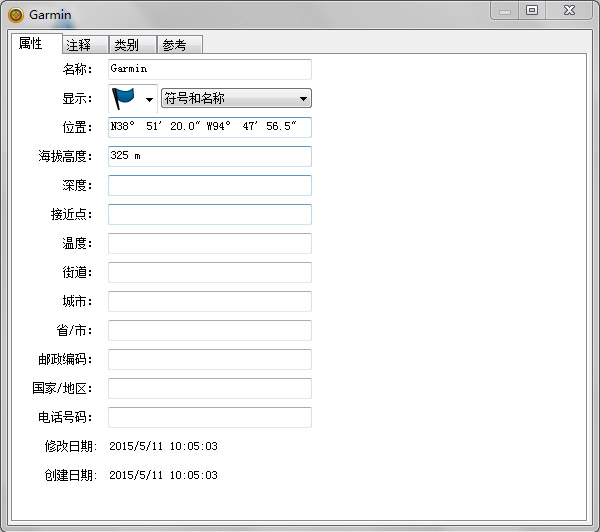Image resolution: width=600 pixels, height=532 pixels.
Task: Click the 海拔高度 field showing 325 m
Action: tap(209, 156)
